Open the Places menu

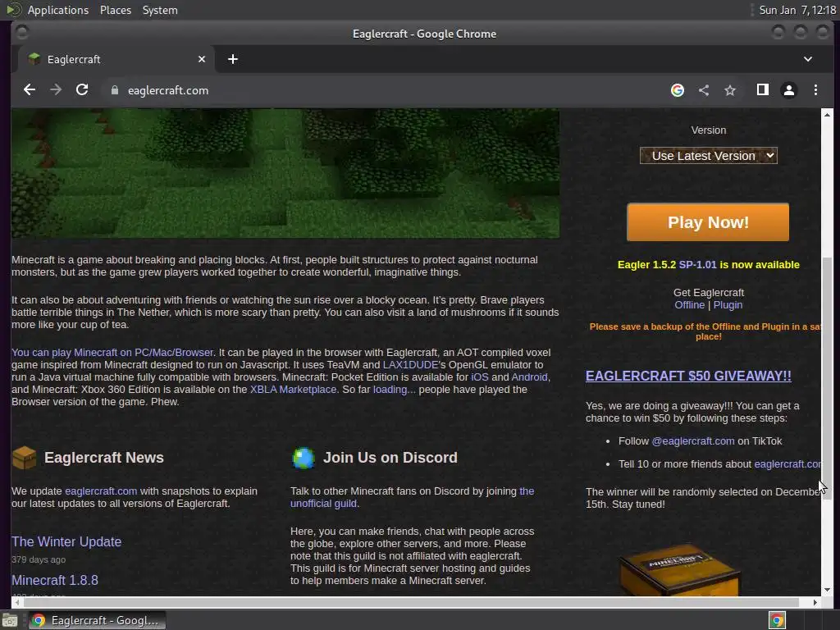coord(116,10)
